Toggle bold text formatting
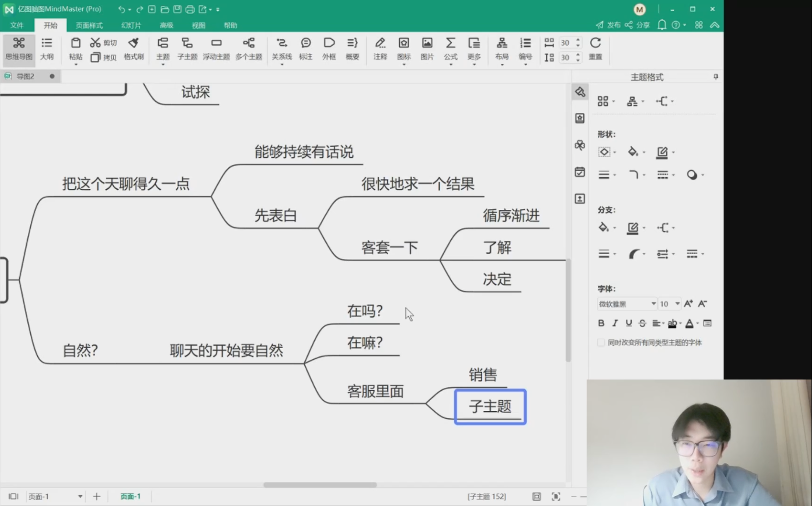812x506 pixels. point(601,323)
